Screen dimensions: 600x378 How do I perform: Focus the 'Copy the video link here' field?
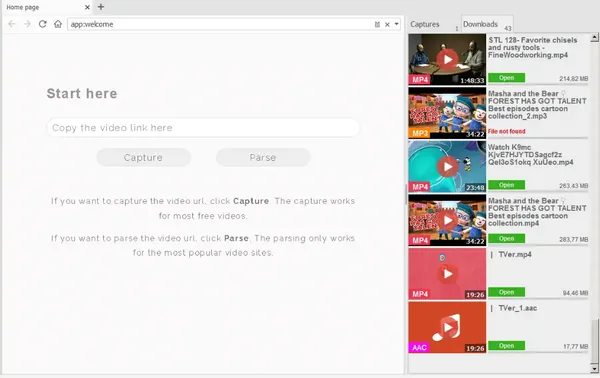pos(203,128)
